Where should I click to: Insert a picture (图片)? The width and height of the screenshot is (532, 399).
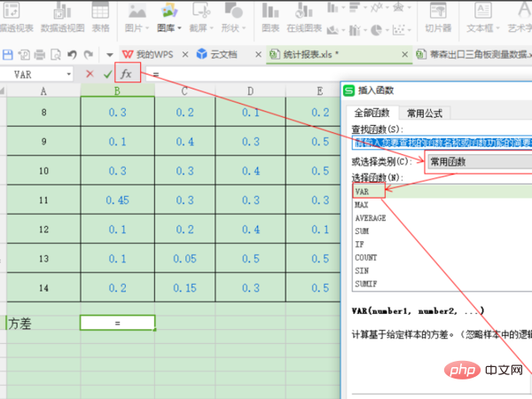pos(137,17)
